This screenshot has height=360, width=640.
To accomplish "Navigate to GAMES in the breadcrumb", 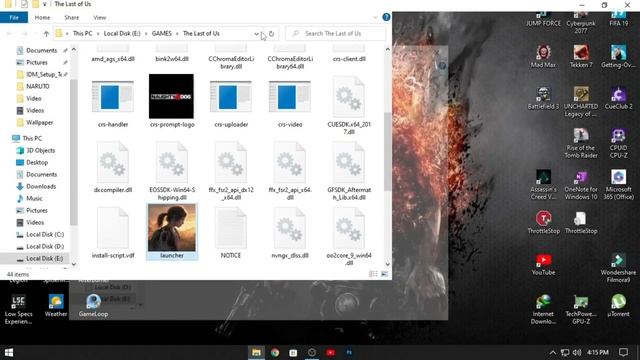I will click(x=162, y=33).
